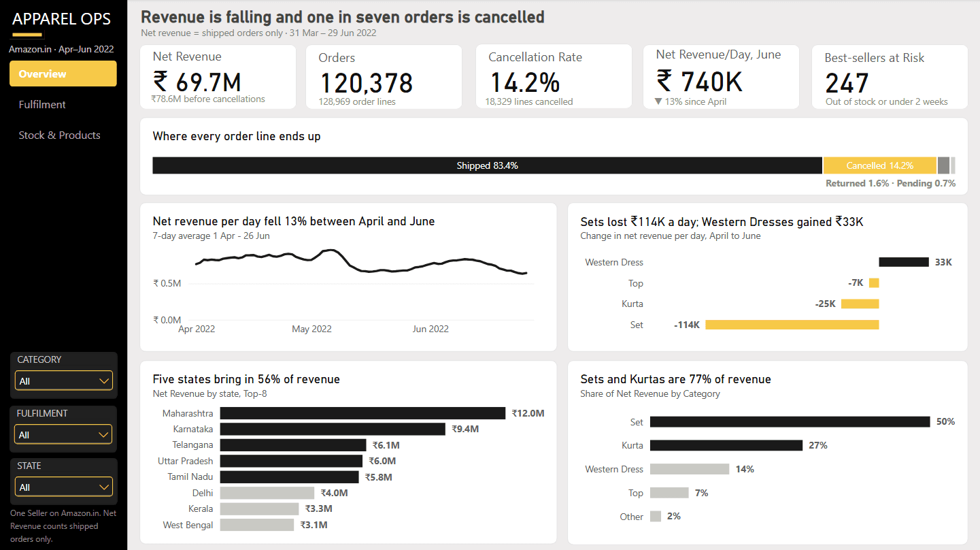Viewport: 980px width, 550px height.
Task: Click the 'Returned 1.6% · Pending 0.7%' label
Action: (x=890, y=183)
